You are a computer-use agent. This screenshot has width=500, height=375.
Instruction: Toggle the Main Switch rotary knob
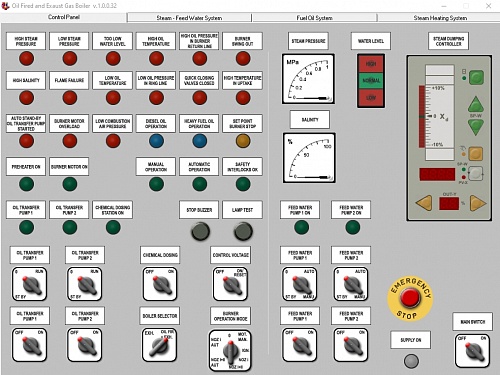point(473,351)
